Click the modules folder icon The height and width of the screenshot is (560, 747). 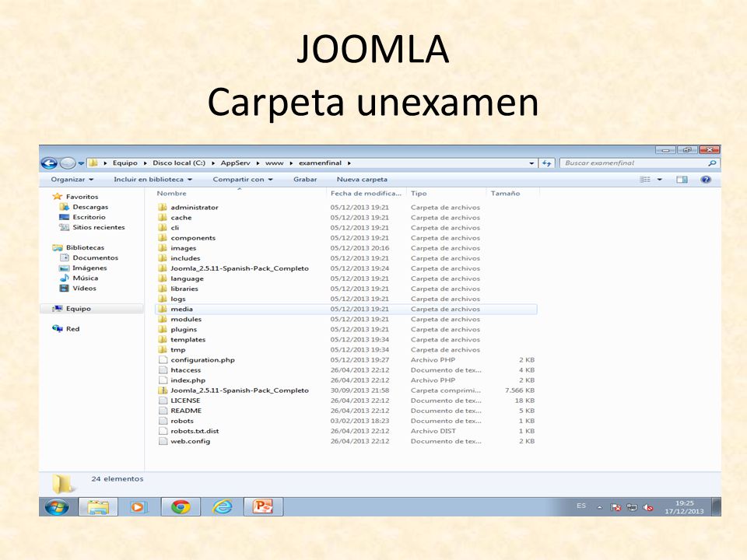163,319
